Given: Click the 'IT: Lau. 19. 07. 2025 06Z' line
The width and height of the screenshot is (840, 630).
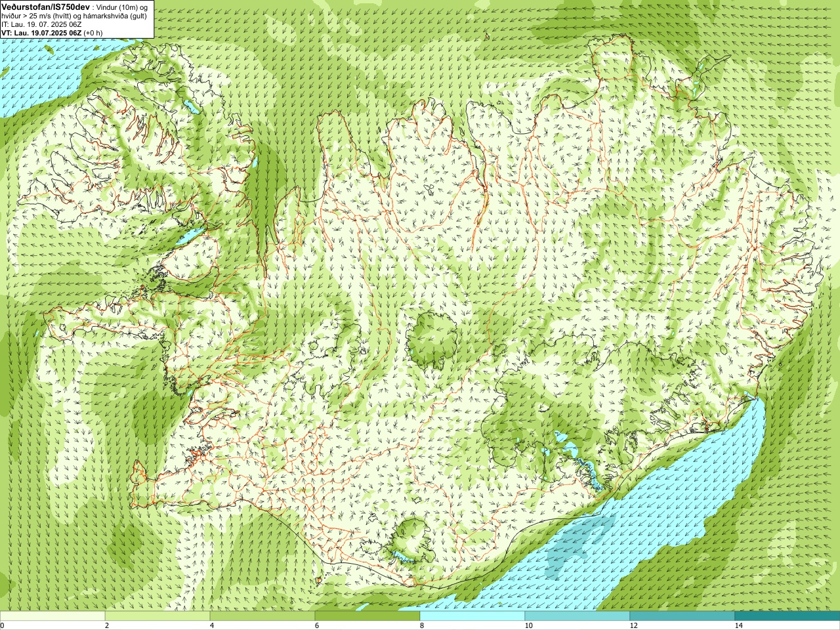Looking at the screenshot, I should [42, 24].
